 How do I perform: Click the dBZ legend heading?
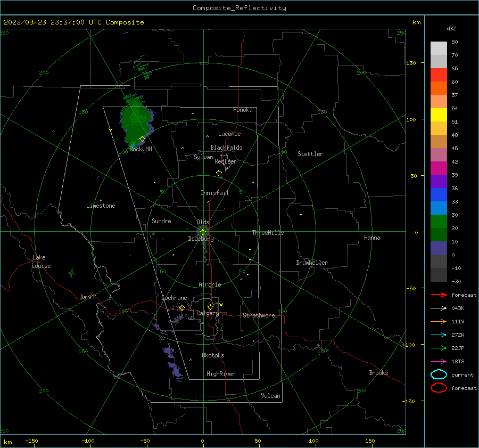tap(451, 28)
